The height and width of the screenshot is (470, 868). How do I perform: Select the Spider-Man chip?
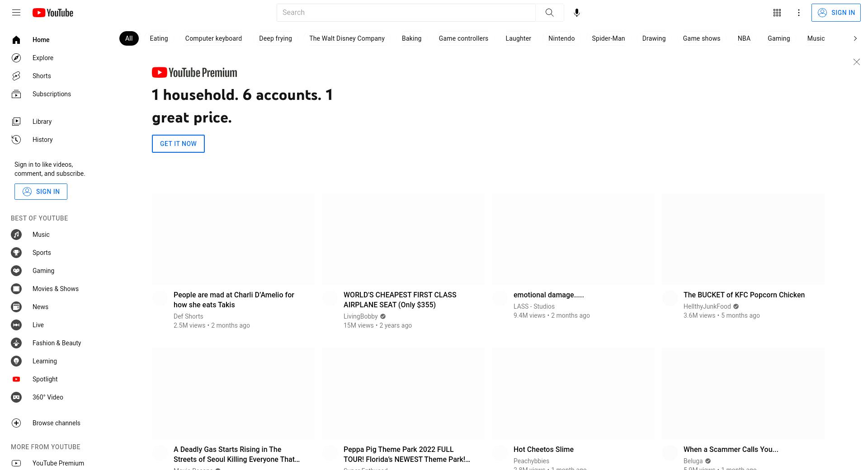[x=609, y=38]
